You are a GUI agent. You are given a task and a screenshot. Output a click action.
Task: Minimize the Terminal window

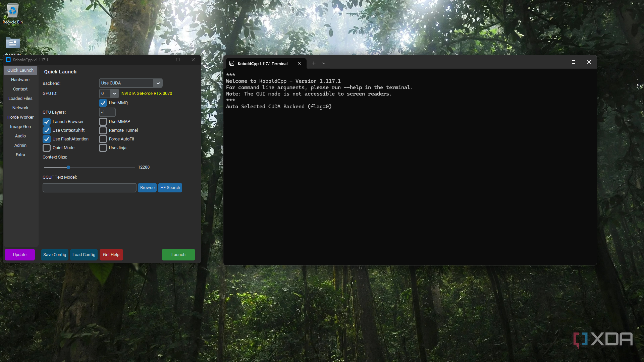point(558,62)
